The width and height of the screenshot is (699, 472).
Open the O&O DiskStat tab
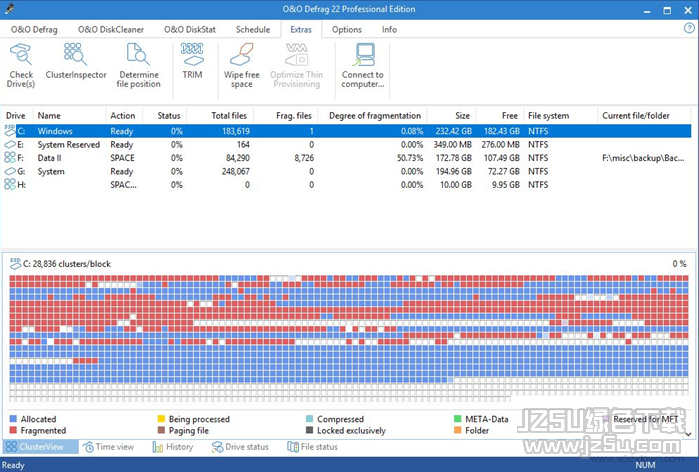pyautogui.click(x=190, y=29)
